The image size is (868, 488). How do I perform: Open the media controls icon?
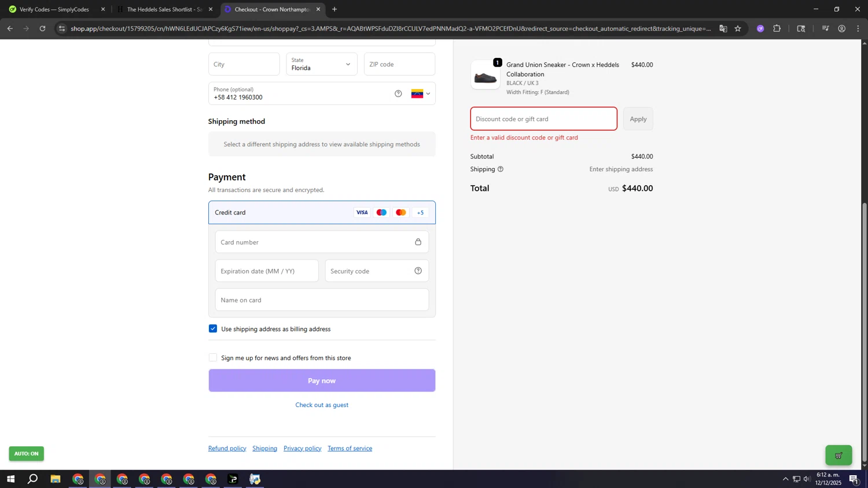(825, 28)
